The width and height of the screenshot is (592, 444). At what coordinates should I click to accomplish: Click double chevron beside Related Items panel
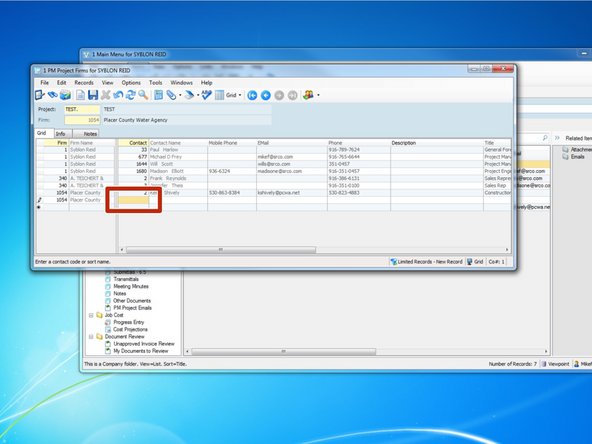[x=557, y=138]
